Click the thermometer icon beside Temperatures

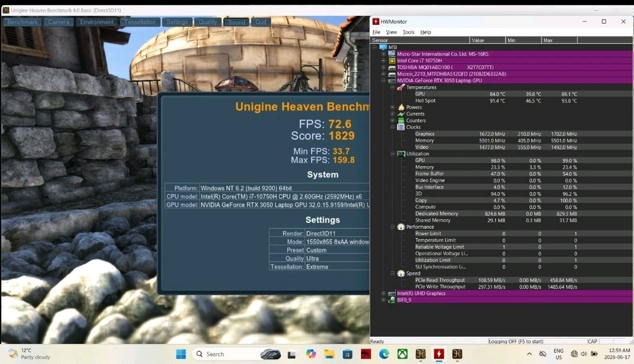click(x=401, y=87)
